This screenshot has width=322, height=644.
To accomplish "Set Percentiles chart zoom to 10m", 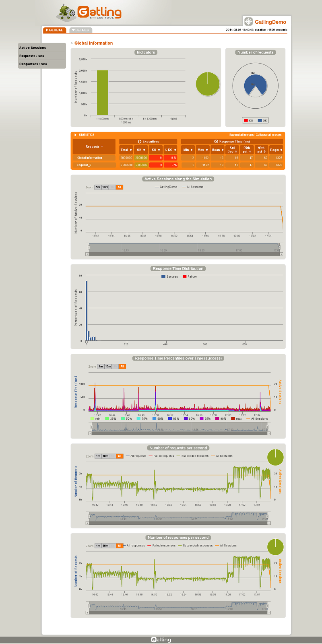I will coord(108,367).
